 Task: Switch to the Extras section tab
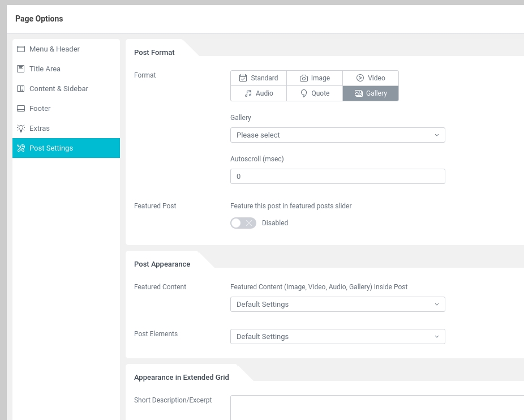(x=40, y=128)
